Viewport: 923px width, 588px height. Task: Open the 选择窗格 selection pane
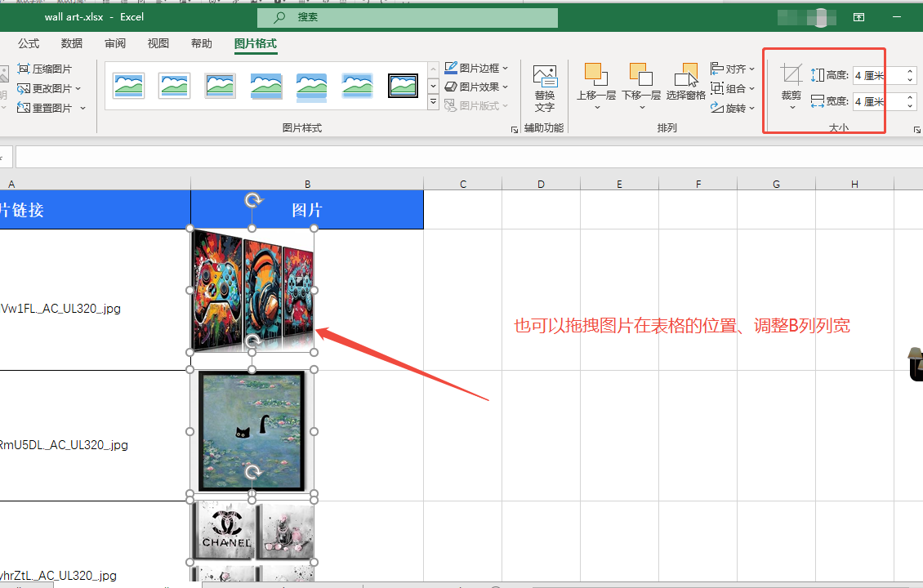686,82
